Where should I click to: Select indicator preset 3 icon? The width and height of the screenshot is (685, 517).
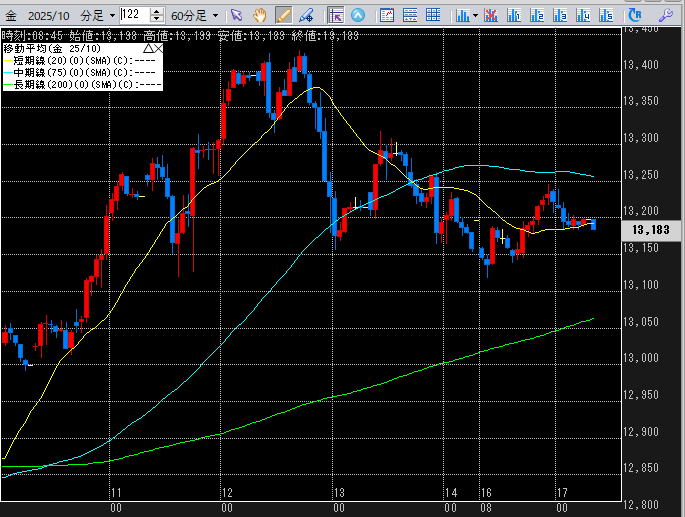coord(560,16)
